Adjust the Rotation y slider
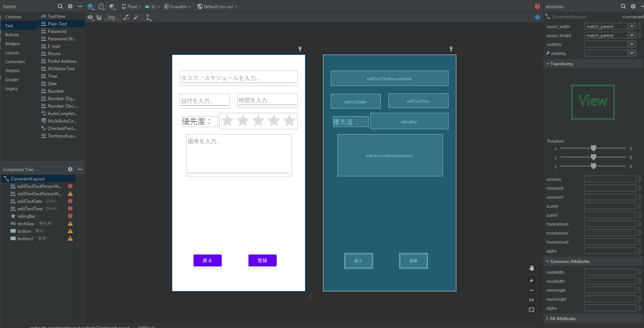644x328 pixels. pyautogui.click(x=594, y=157)
